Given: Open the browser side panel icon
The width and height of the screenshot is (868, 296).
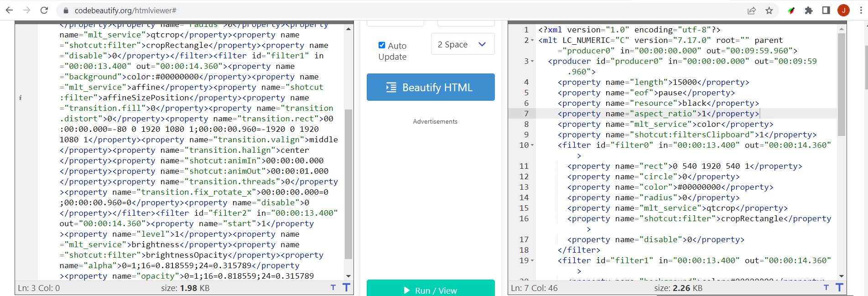Looking at the screenshot, I should click(x=826, y=10).
